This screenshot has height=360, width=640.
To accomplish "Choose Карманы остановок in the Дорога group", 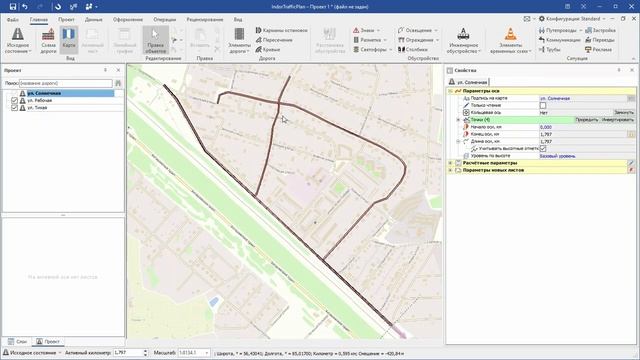I will pos(282,30).
